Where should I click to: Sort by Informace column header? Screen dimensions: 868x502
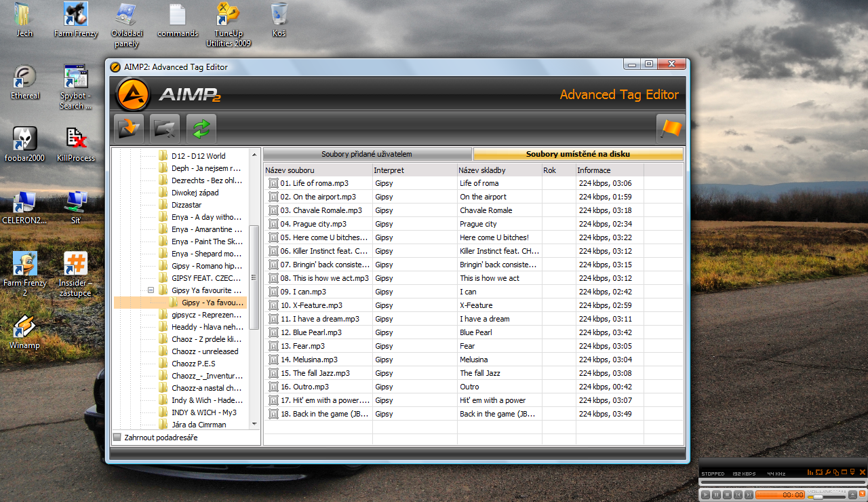pos(610,170)
